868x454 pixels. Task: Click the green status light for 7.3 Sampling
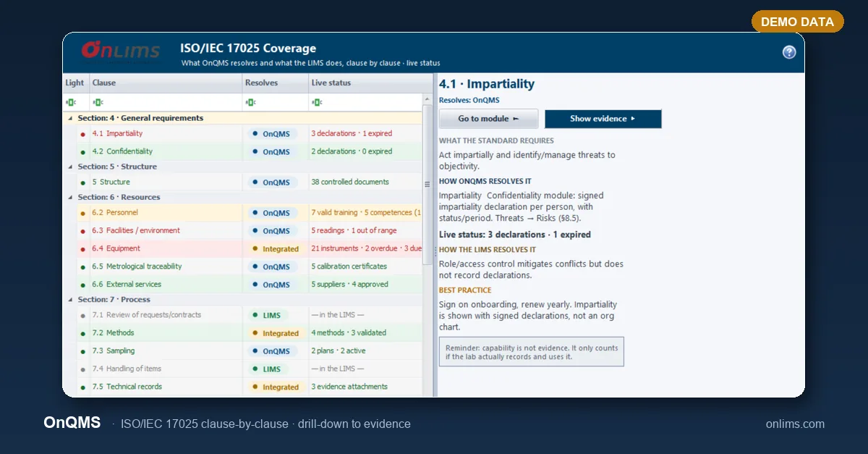(x=83, y=351)
